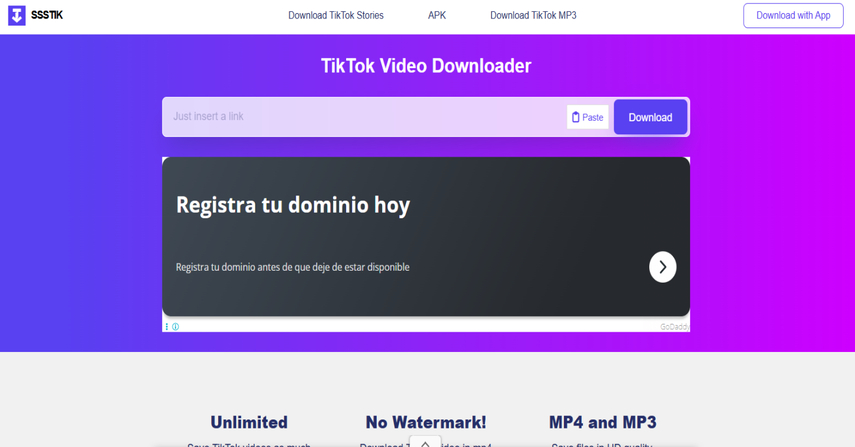The height and width of the screenshot is (447, 855).
Task: Click the TikTok Video Downloader heading
Action: (x=426, y=66)
